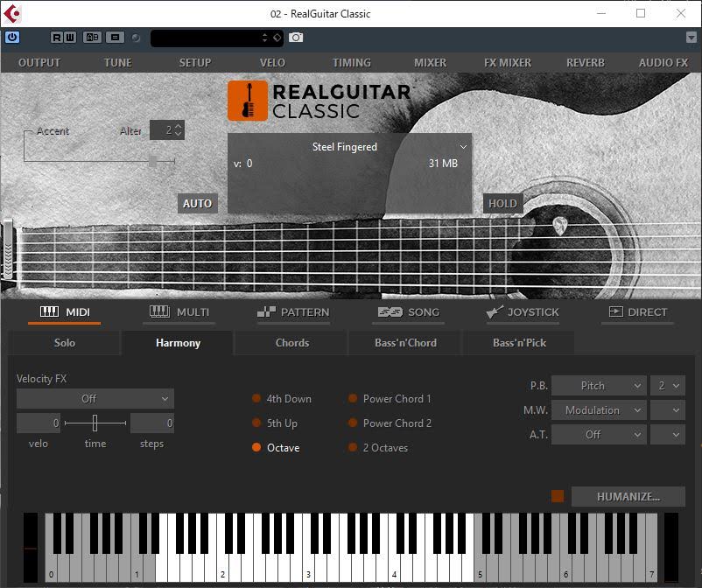
Task: Select the 5th Up harmony option
Action: coord(275,423)
